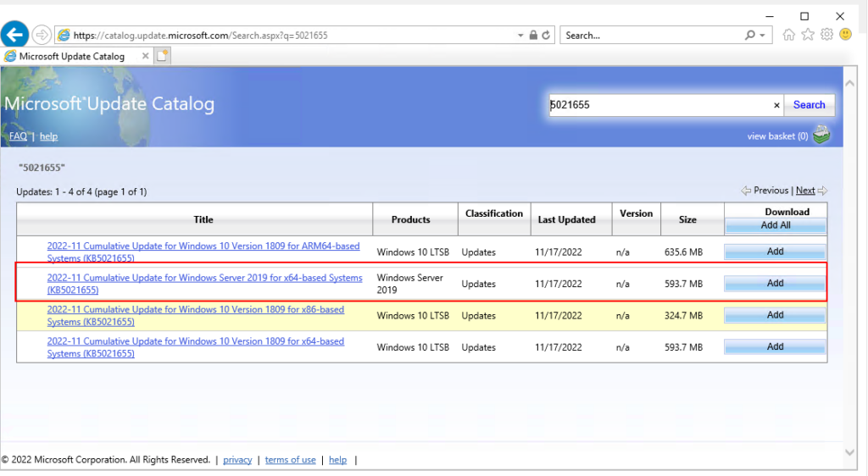The width and height of the screenshot is (868, 476).
Task: Click the page scrollbar down arrow
Action: (x=849, y=453)
